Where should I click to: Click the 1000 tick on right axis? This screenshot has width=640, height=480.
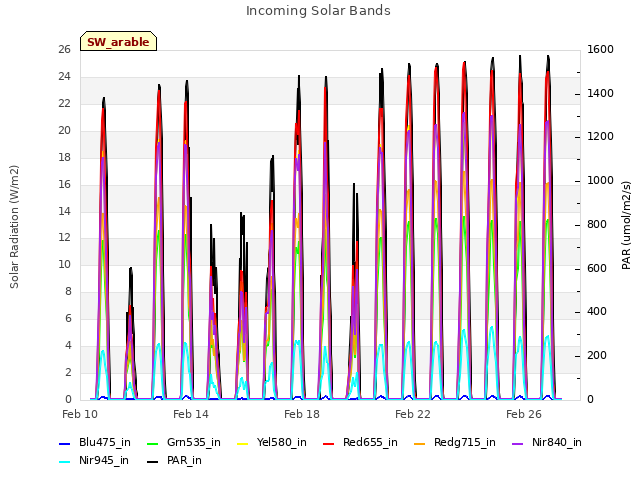pyautogui.click(x=600, y=180)
